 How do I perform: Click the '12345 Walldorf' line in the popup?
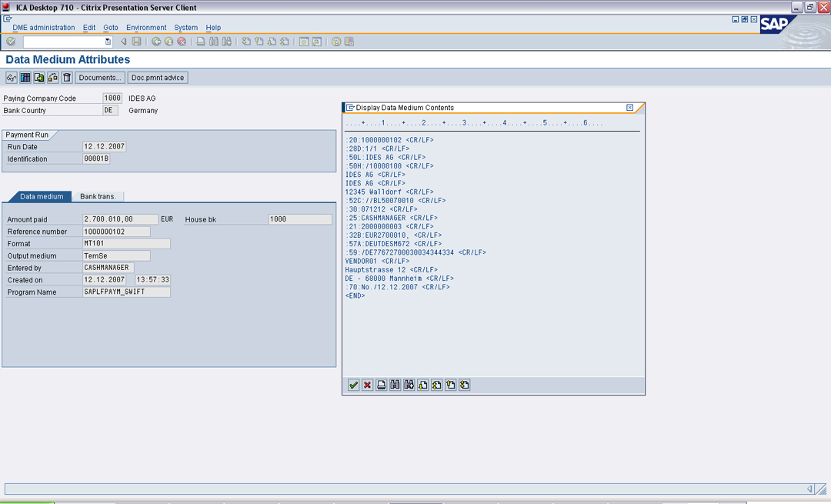(x=389, y=192)
